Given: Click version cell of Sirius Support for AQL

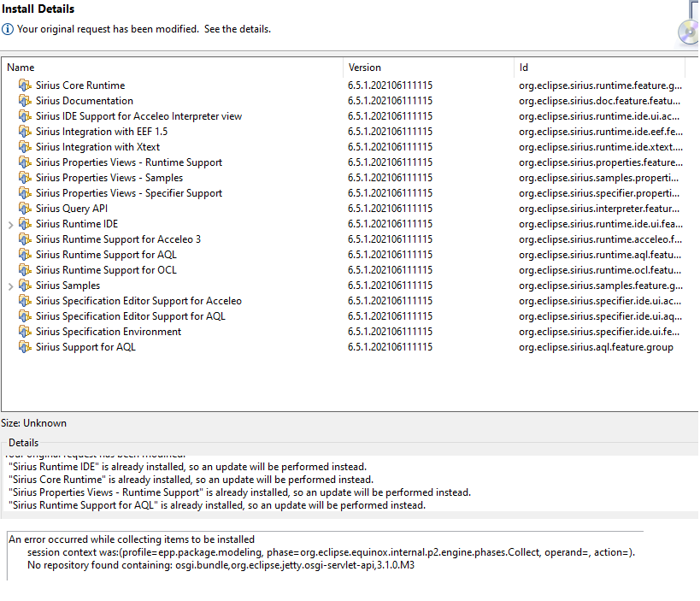Looking at the screenshot, I should click(x=391, y=347).
